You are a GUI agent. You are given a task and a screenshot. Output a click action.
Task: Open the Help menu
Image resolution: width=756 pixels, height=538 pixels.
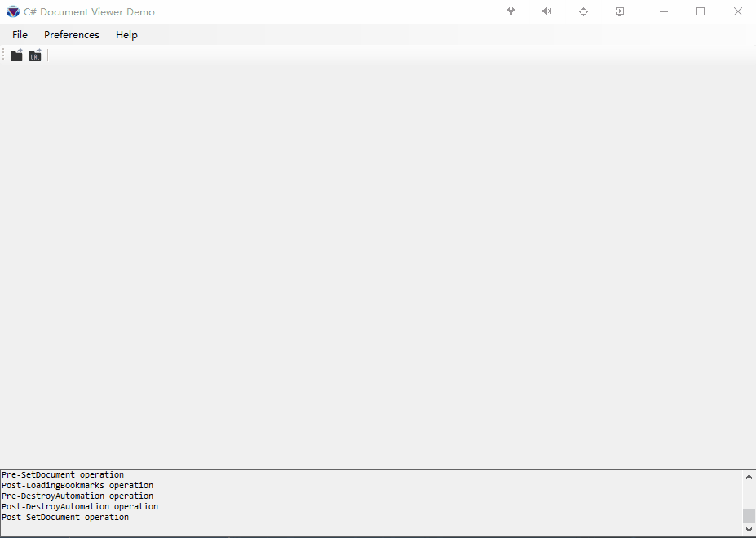coord(126,34)
